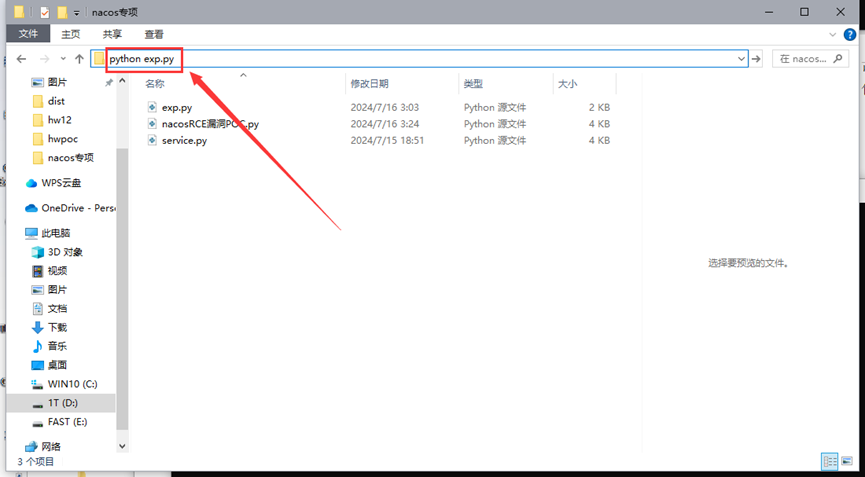The height and width of the screenshot is (477, 865).
Task: Go up one level with the Up arrow
Action: tap(79, 59)
